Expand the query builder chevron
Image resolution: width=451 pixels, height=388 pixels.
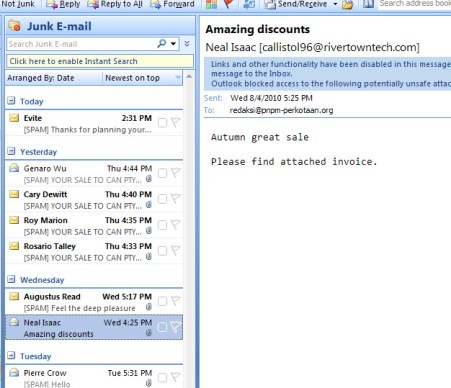click(x=187, y=44)
